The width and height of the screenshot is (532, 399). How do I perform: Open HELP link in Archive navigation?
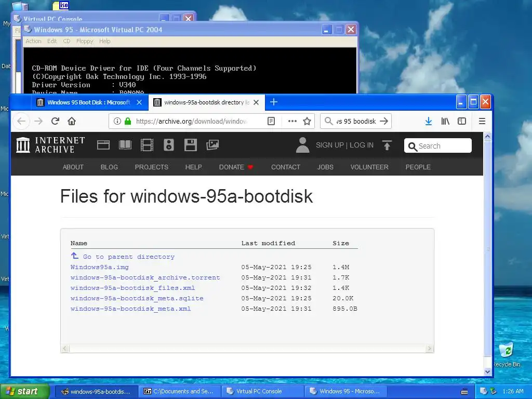point(193,167)
